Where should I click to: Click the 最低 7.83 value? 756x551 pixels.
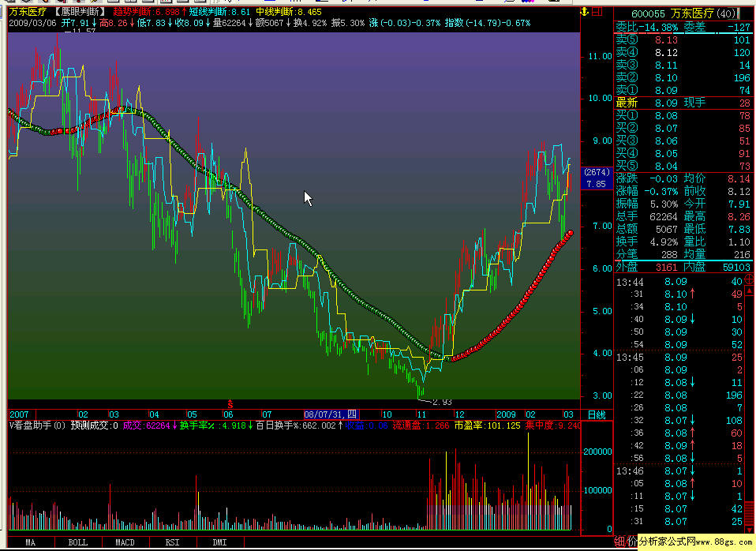[717, 229]
